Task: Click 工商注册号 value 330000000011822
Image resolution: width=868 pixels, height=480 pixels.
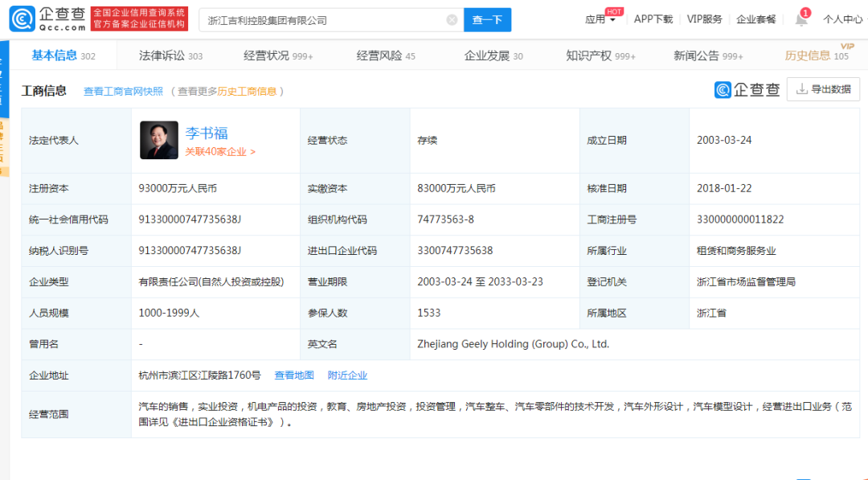Action: 740,219
